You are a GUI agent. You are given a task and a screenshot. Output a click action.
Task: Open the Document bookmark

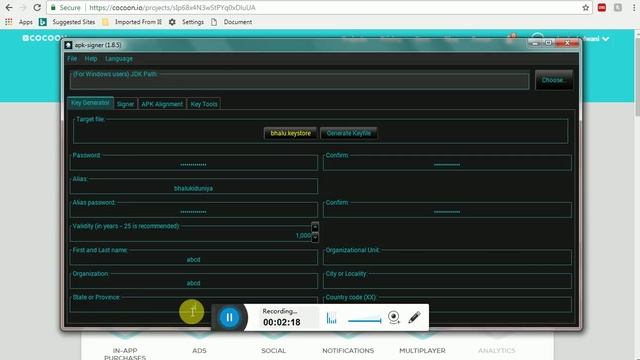point(231,22)
